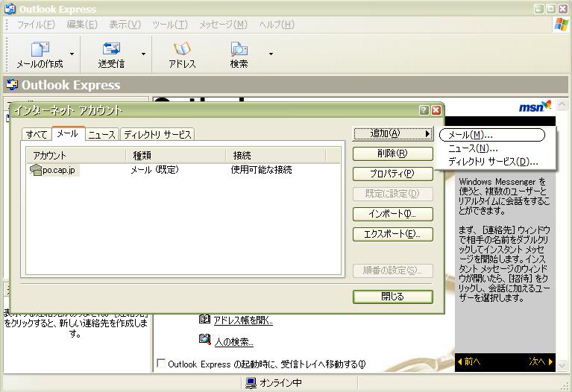572x392 pixels.
Task: Select the po.cap.jp account row
Action: (x=183, y=170)
